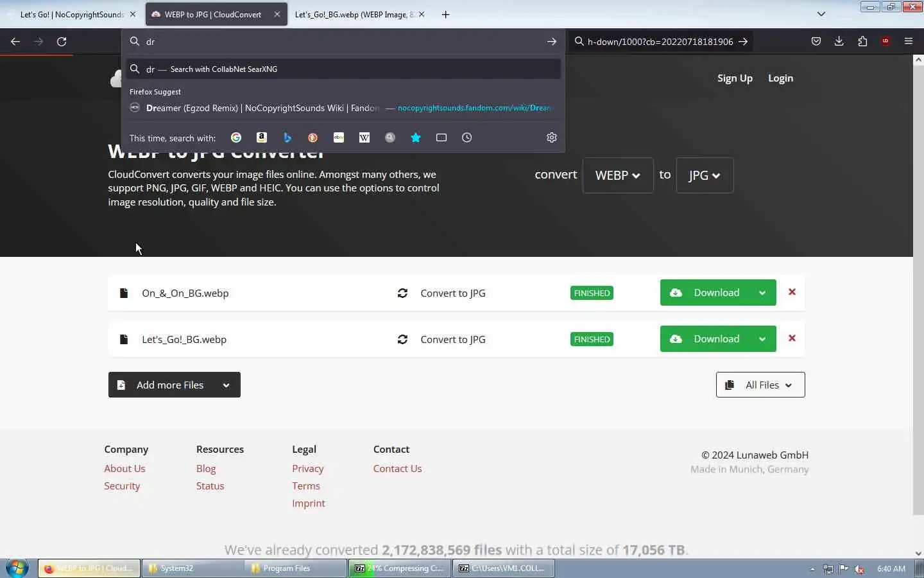Open the Terms footer link
The height and width of the screenshot is (578, 924).
coord(306,486)
